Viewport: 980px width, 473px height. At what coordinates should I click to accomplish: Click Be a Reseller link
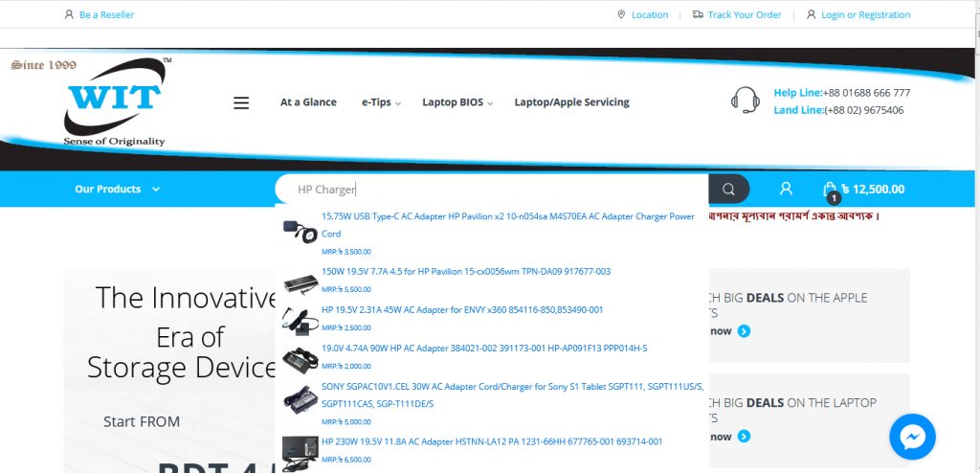pyautogui.click(x=106, y=14)
